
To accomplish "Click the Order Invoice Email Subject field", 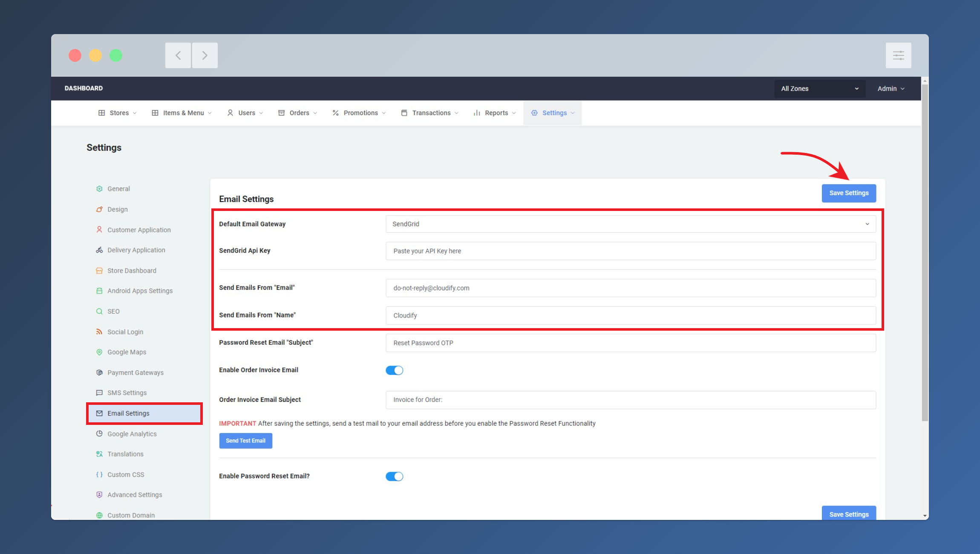I will pos(631,400).
